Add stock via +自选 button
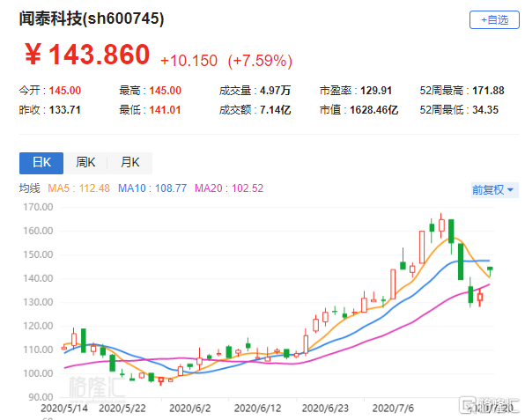The width and height of the screenshot is (525, 420). point(494,20)
